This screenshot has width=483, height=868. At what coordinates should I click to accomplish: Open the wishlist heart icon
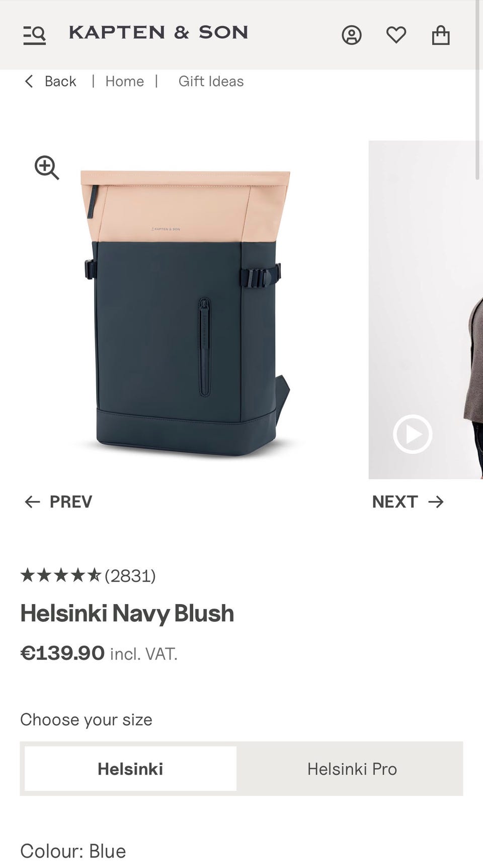[396, 35]
